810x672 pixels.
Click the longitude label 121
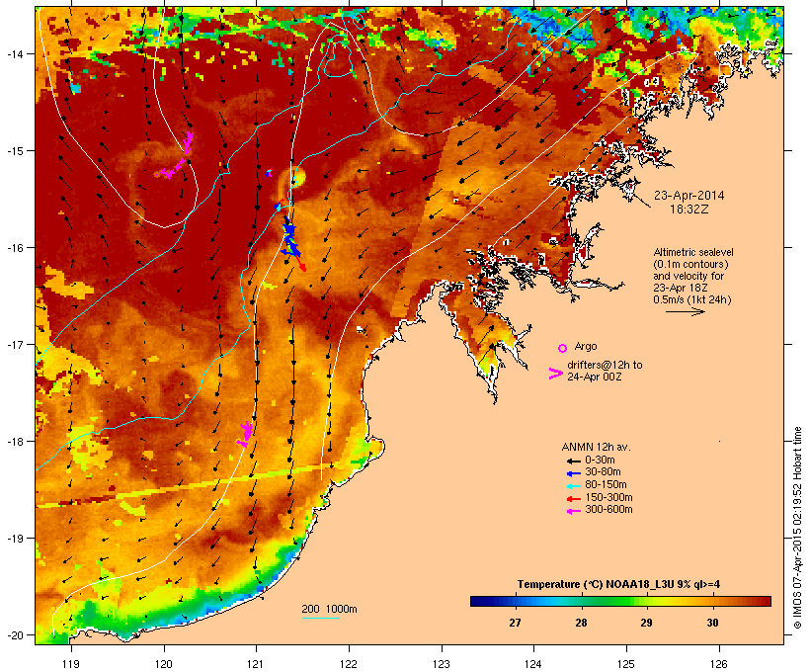[256, 664]
